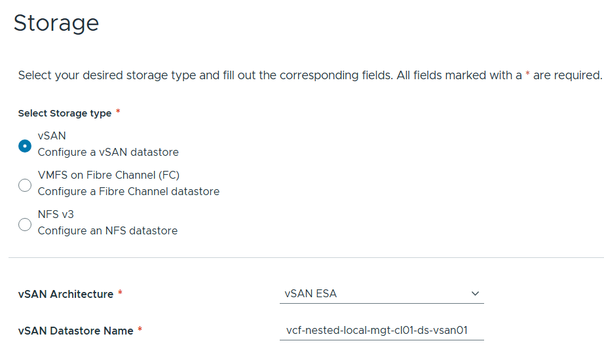
Task: Click the "vSAN Datastore Name" field label
Action: pyautogui.click(x=75, y=331)
